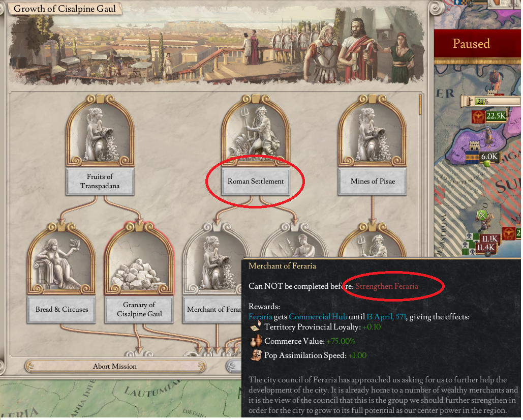Viewport: 523px width, 420px height.
Task: Click the Merchant of Feraria statue icon
Action: click(x=213, y=259)
